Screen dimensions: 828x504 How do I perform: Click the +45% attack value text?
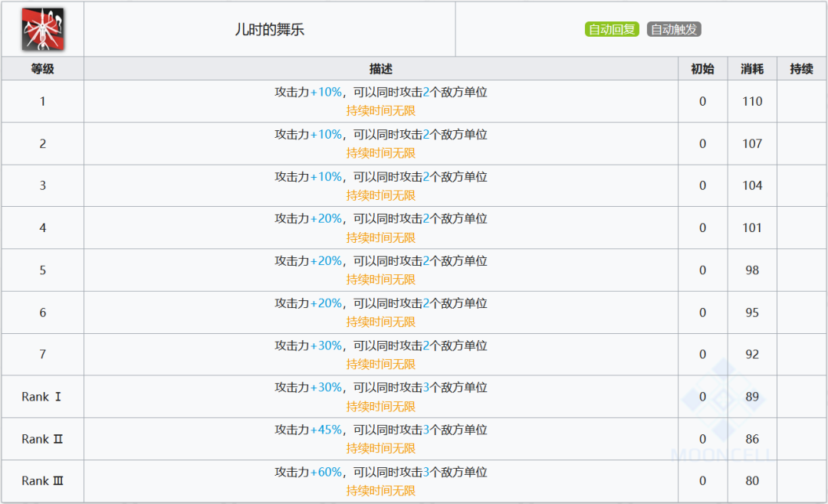pyautogui.click(x=326, y=430)
